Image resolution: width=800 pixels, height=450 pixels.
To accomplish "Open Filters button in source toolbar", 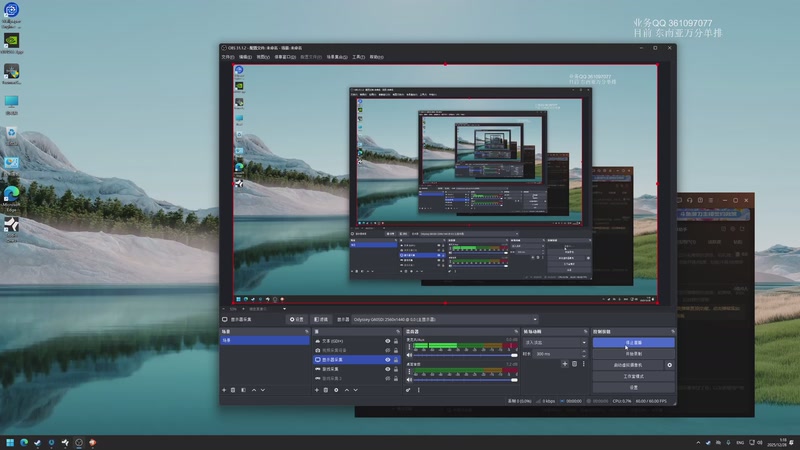I will tap(321, 319).
